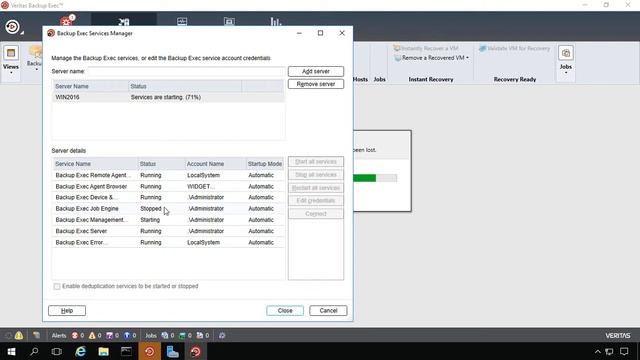The width and height of the screenshot is (640, 360).
Task: Click the Edit credentials button
Action: coord(316,201)
